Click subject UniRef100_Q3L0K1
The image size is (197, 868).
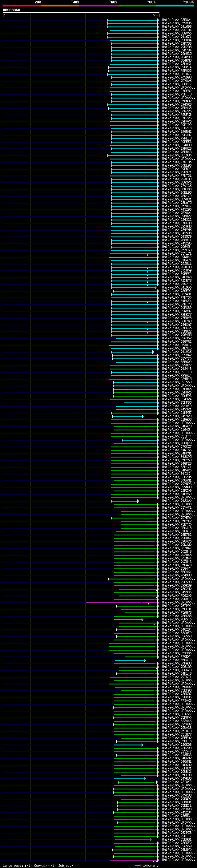[177, 64]
